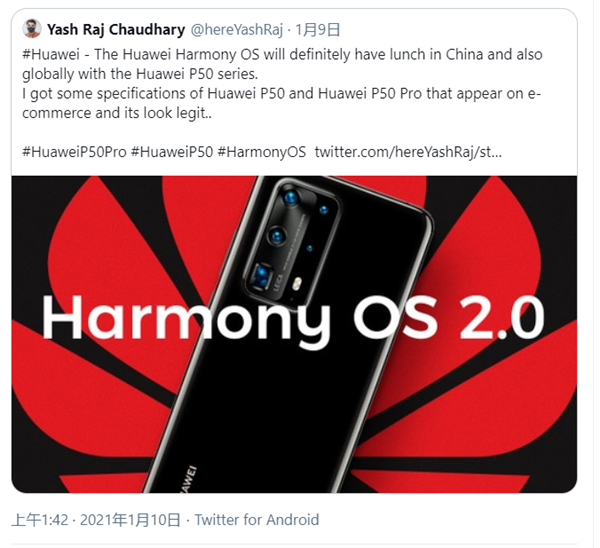
Task: Open the #HuaweiP50Pro hashtag
Action: pos(74,152)
